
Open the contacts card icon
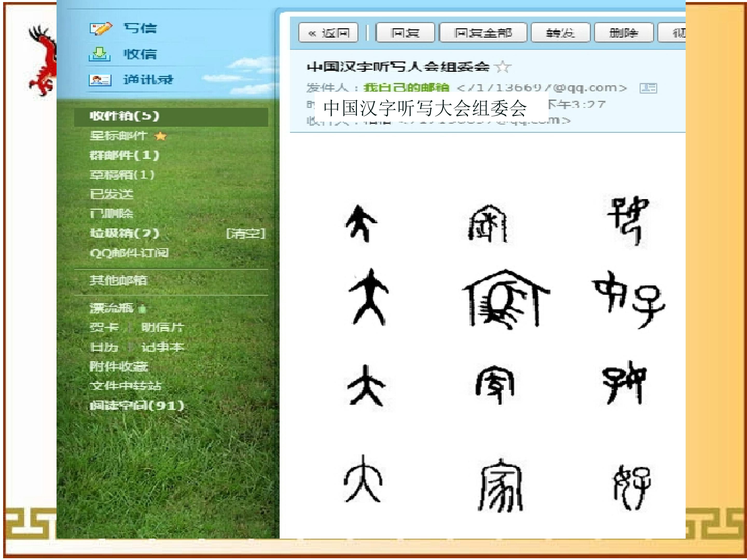(x=100, y=80)
